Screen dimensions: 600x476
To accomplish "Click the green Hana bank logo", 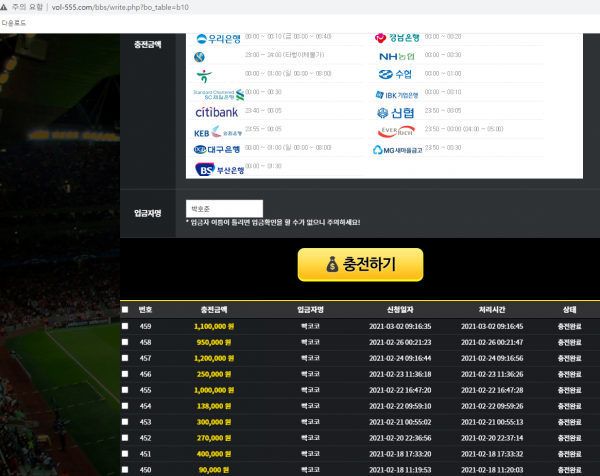I will [204, 76].
